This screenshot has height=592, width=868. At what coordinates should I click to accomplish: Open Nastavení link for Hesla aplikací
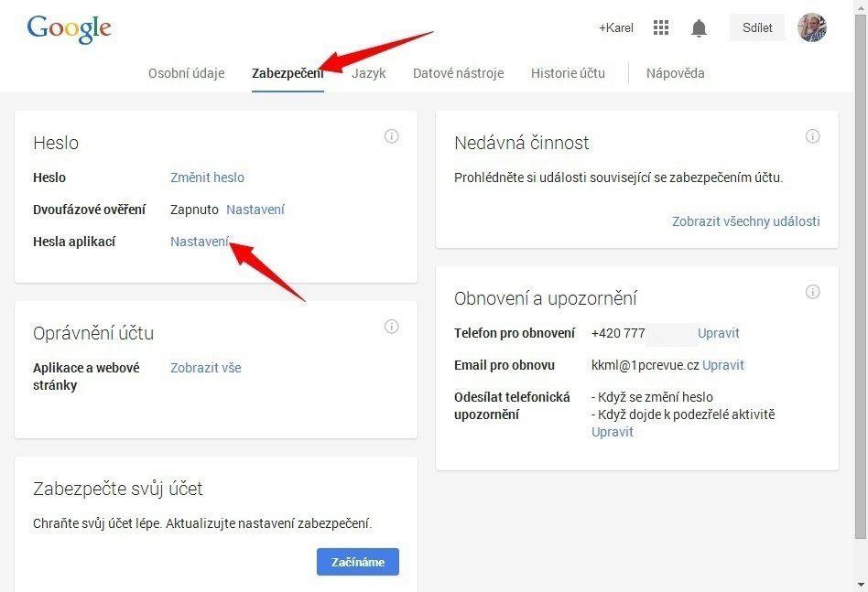pyautogui.click(x=200, y=242)
